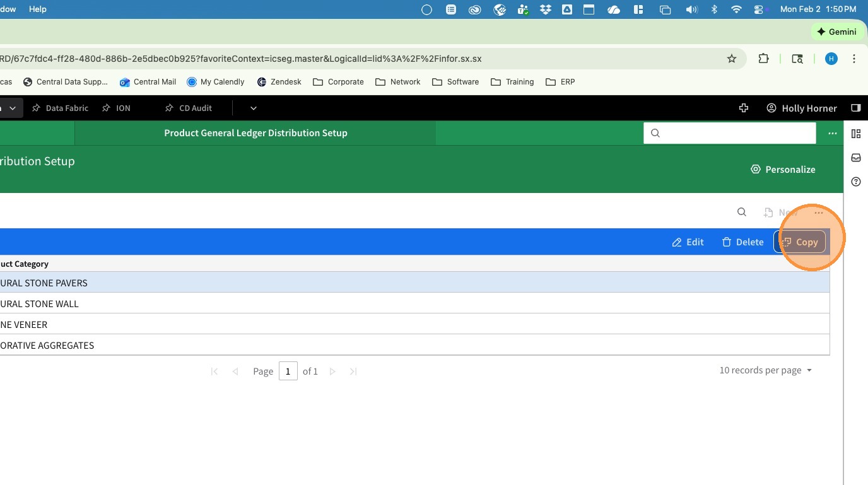
Task: Click the tab search icon in Chrome toolbar
Action: coord(797,59)
